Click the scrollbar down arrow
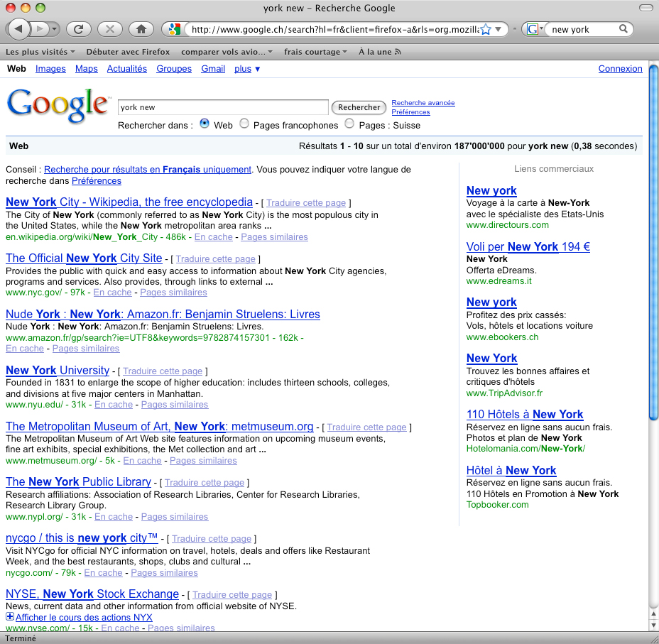This screenshot has height=644, width=659. [653, 625]
